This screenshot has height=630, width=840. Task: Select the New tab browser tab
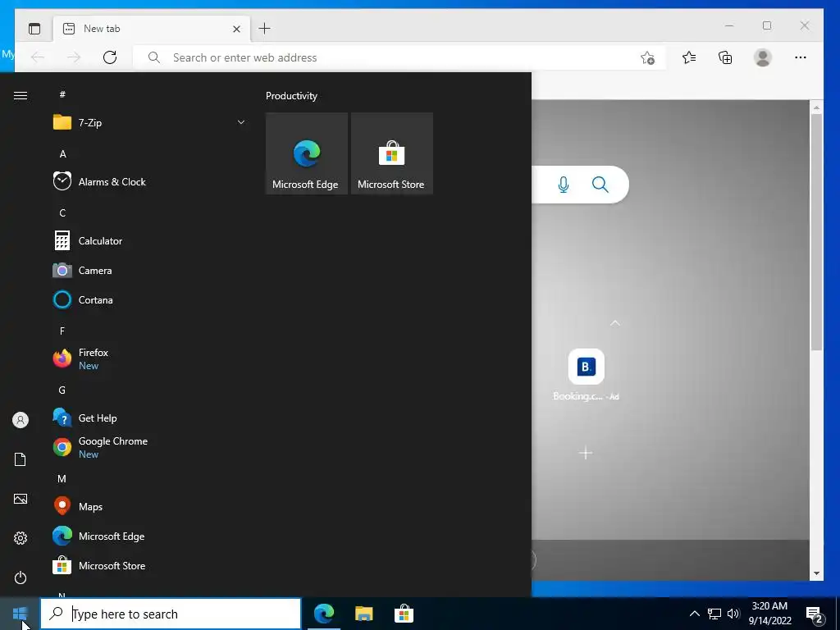pos(152,29)
